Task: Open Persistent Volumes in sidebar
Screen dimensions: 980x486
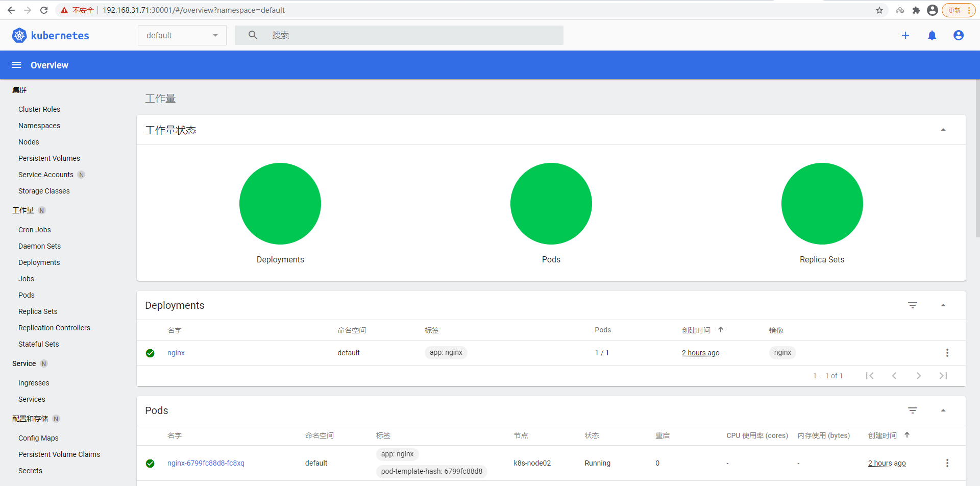Action: (x=49, y=158)
